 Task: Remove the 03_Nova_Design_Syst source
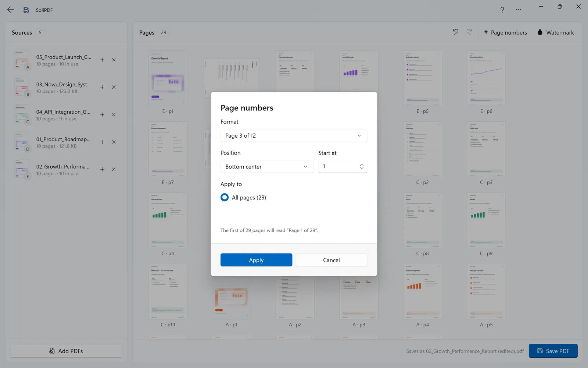click(x=114, y=87)
